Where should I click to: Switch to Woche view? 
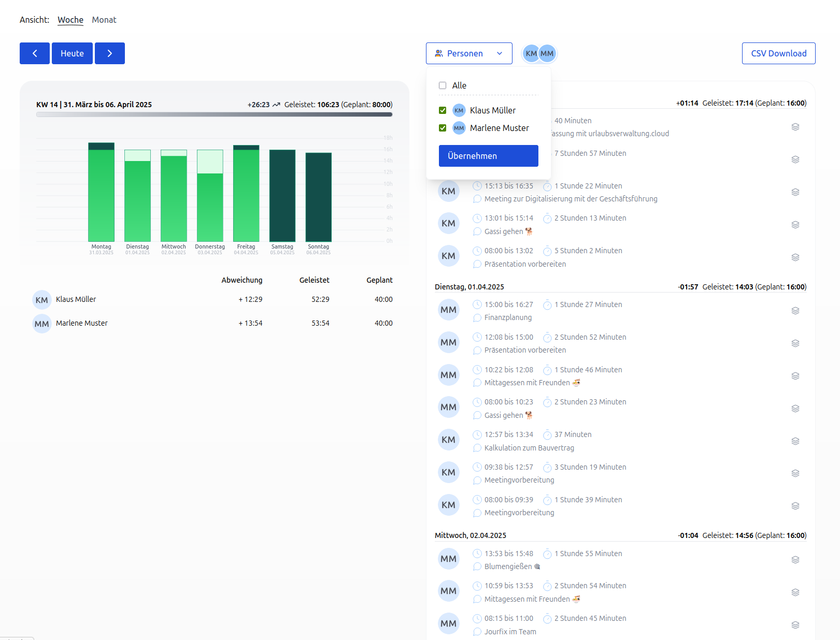70,20
